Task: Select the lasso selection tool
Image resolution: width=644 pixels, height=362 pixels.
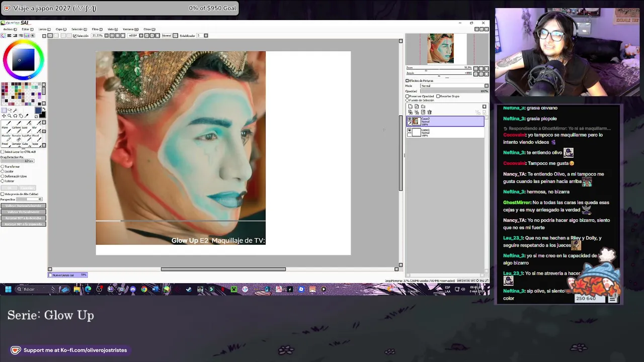Action: click(x=10, y=110)
